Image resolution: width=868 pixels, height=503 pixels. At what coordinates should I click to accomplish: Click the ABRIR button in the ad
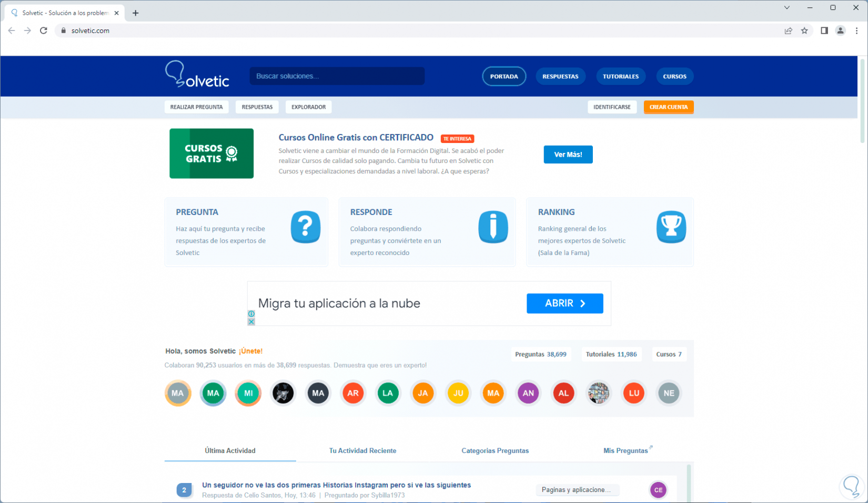coord(565,303)
